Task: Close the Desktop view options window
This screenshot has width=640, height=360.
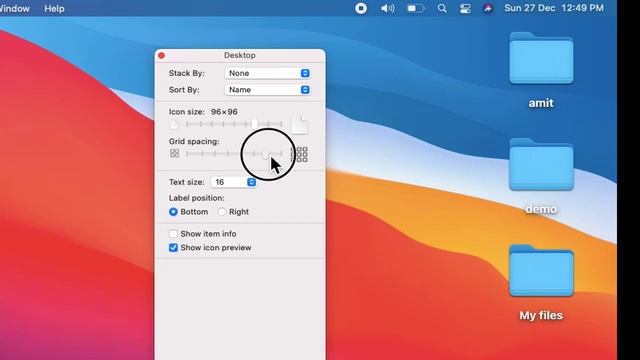Action: (162, 56)
